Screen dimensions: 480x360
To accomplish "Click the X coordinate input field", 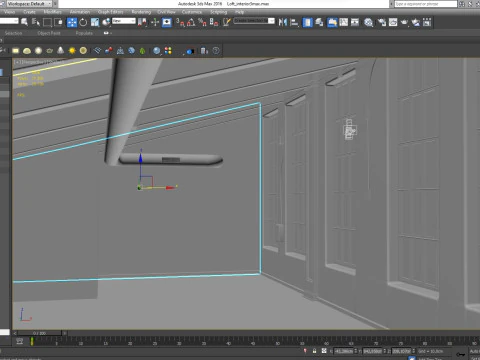I will point(343,351).
